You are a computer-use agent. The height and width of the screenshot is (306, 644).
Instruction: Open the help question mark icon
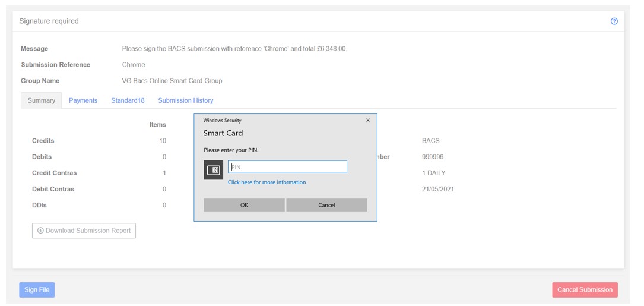614,21
